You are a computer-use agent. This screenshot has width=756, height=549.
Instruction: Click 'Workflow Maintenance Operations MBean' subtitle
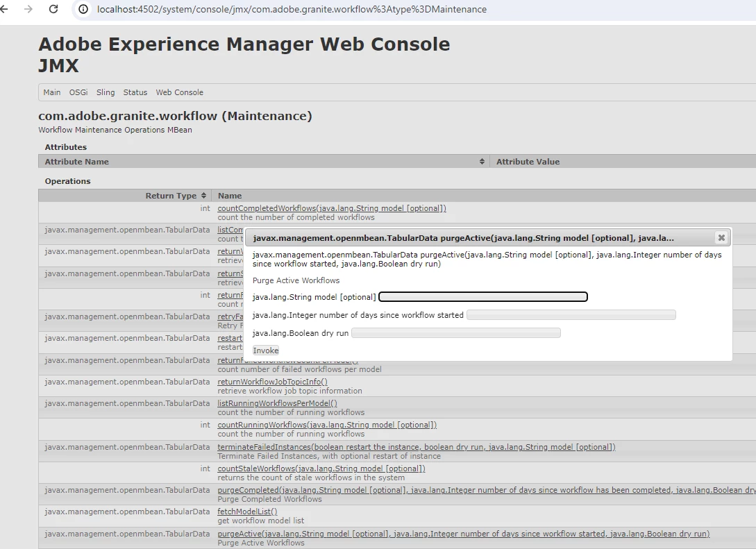coord(115,130)
